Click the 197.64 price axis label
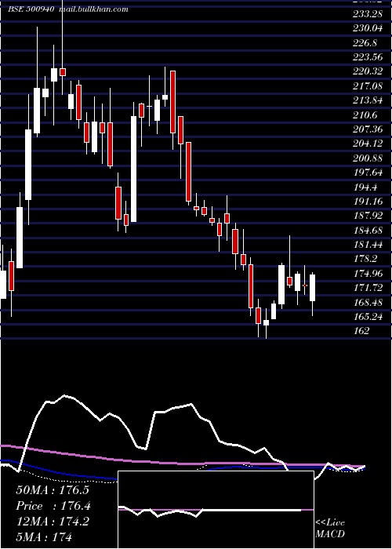The height and width of the screenshot is (549, 392). [367, 173]
